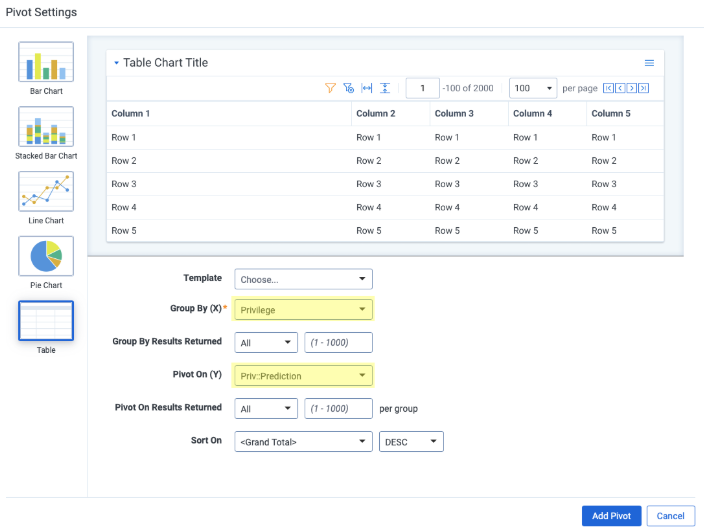Viewport: 704px width, 530px height.
Task: Click the Column 1 header
Action: click(x=229, y=114)
